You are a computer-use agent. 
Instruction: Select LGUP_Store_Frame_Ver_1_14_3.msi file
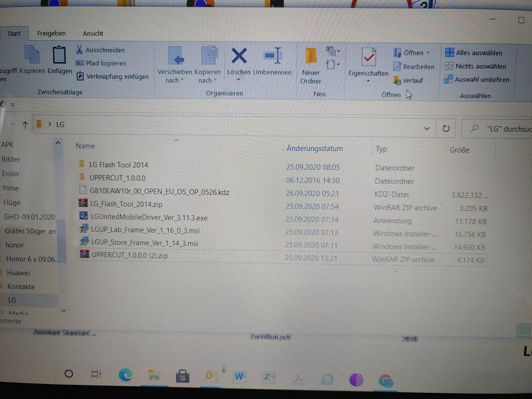click(144, 243)
